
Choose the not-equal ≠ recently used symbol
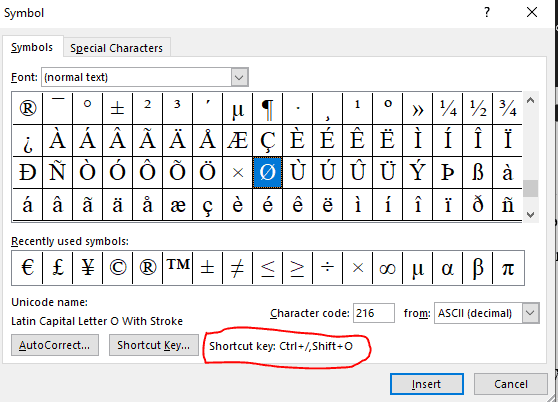click(x=237, y=268)
